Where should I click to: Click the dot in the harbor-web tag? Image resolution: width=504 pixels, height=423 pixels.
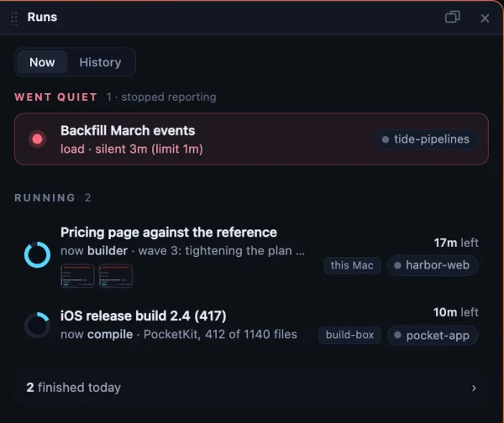(397, 265)
